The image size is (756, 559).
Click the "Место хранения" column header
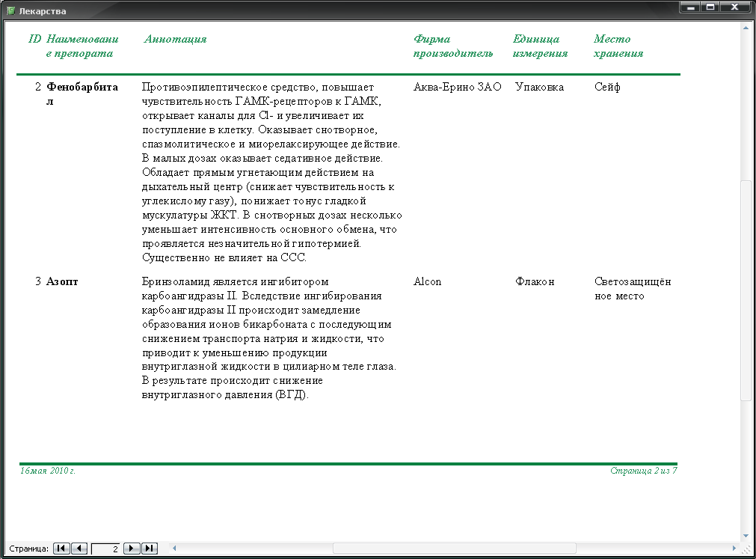[x=618, y=46]
